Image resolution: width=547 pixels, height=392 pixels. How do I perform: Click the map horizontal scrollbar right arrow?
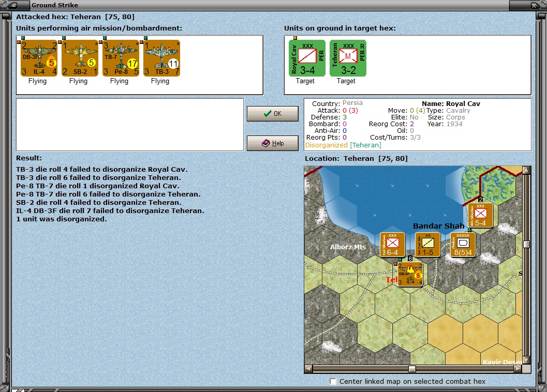(x=519, y=368)
